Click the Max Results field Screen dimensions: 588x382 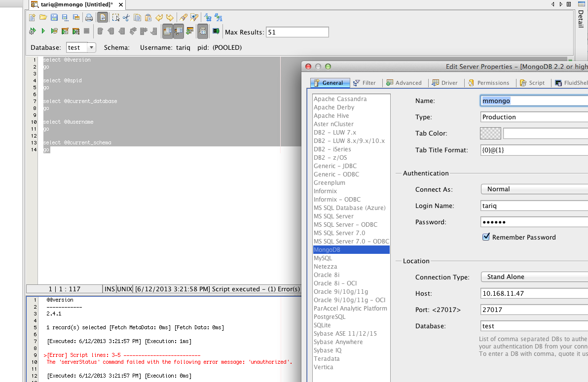[x=297, y=32]
